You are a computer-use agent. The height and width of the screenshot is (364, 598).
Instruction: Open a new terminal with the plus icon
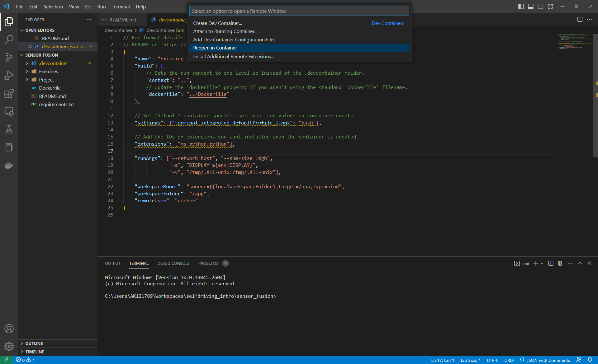pyautogui.click(x=535, y=263)
